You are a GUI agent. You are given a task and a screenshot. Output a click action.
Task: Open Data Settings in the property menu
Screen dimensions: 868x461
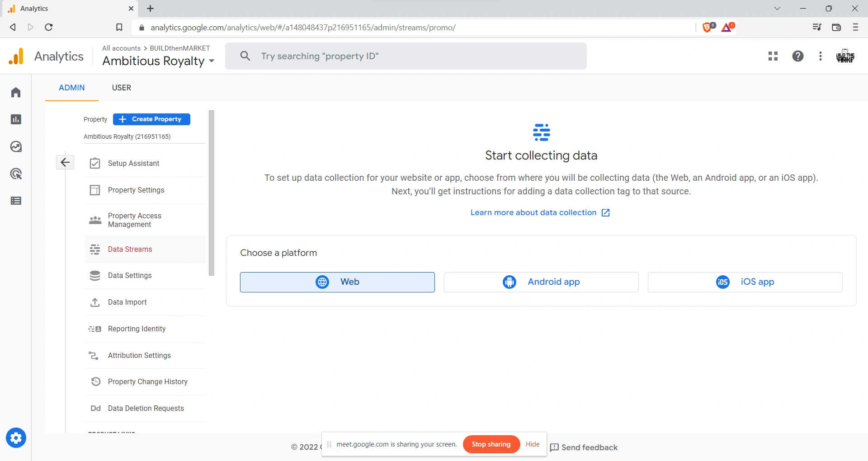[x=130, y=276]
